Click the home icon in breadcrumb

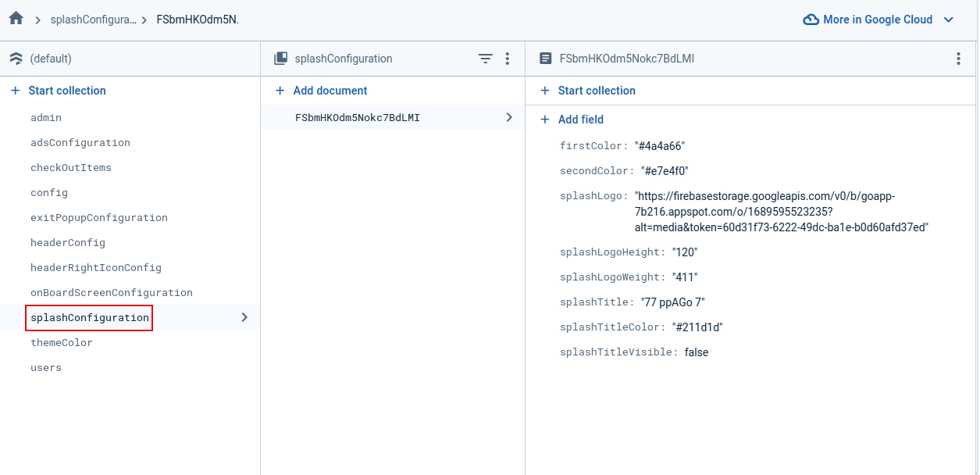[16, 19]
